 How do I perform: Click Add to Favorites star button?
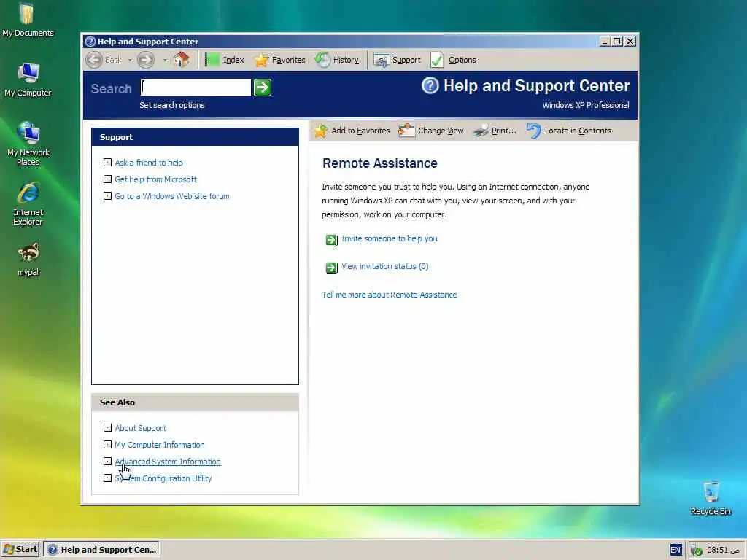352,131
